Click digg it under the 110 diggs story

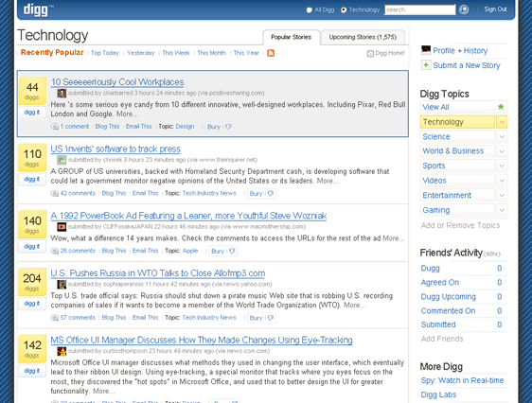(x=31, y=179)
